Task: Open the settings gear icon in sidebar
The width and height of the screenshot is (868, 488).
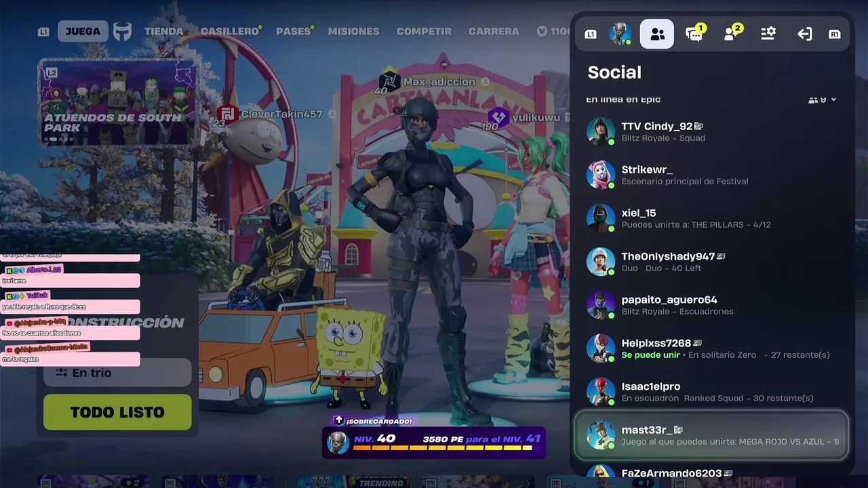Action: 768,34
